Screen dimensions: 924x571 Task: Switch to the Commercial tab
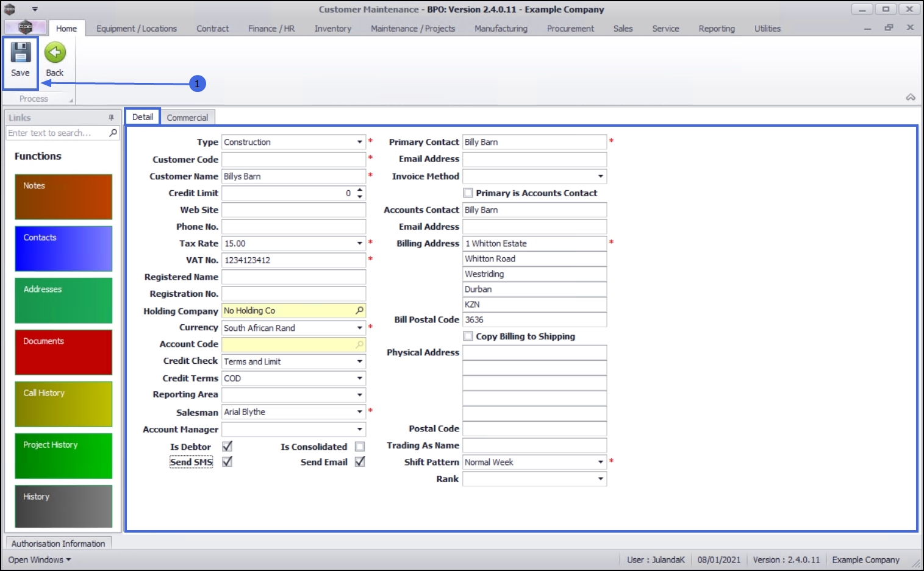pyautogui.click(x=187, y=118)
